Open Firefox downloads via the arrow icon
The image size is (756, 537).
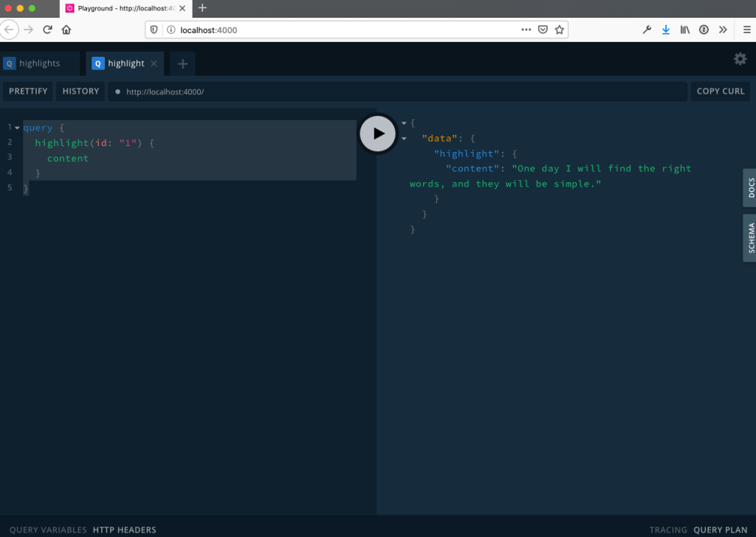[665, 30]
